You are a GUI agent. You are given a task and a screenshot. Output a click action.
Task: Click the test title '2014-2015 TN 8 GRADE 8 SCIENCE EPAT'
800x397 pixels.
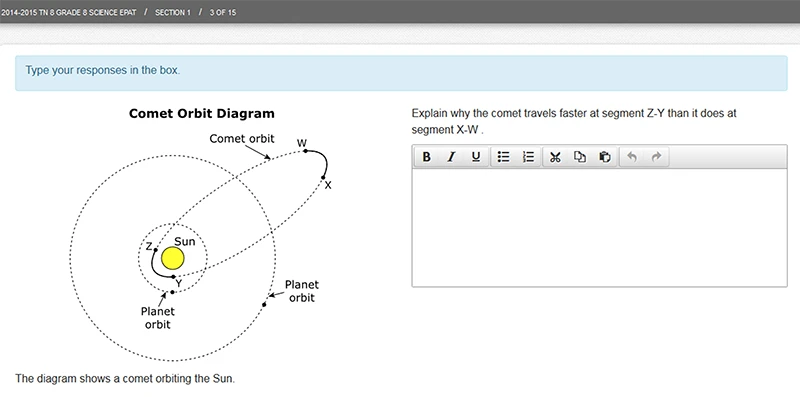pyautogui.click(x=69, y=13)
